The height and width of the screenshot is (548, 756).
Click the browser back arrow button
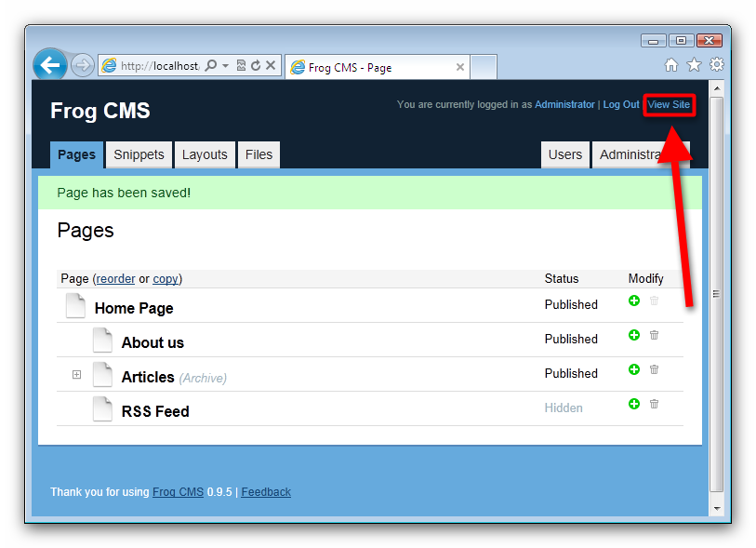point(50,65)
